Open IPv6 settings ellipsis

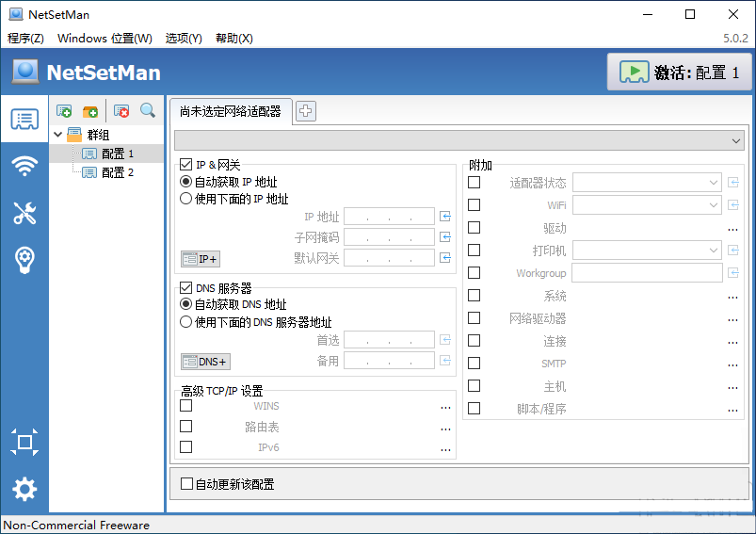coord(445,448)
